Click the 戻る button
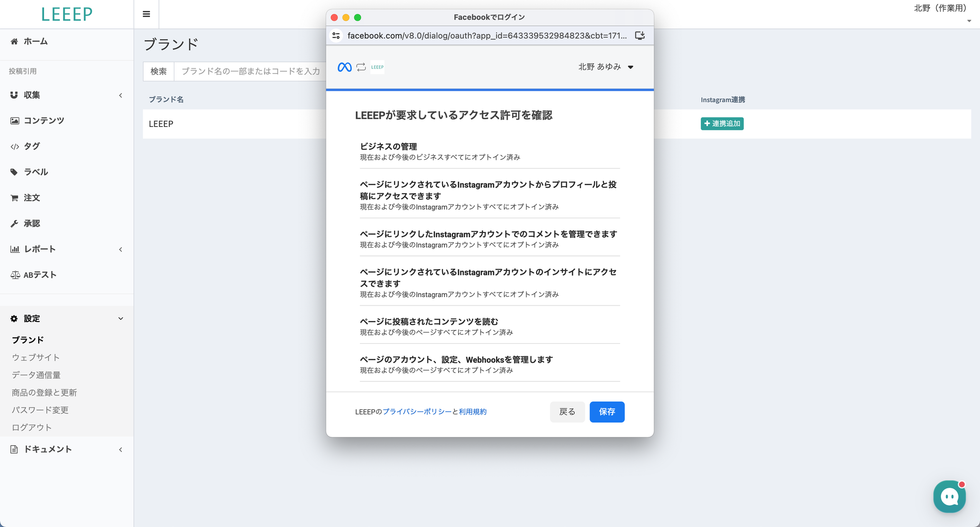The image size is (980, 527). 567,412
